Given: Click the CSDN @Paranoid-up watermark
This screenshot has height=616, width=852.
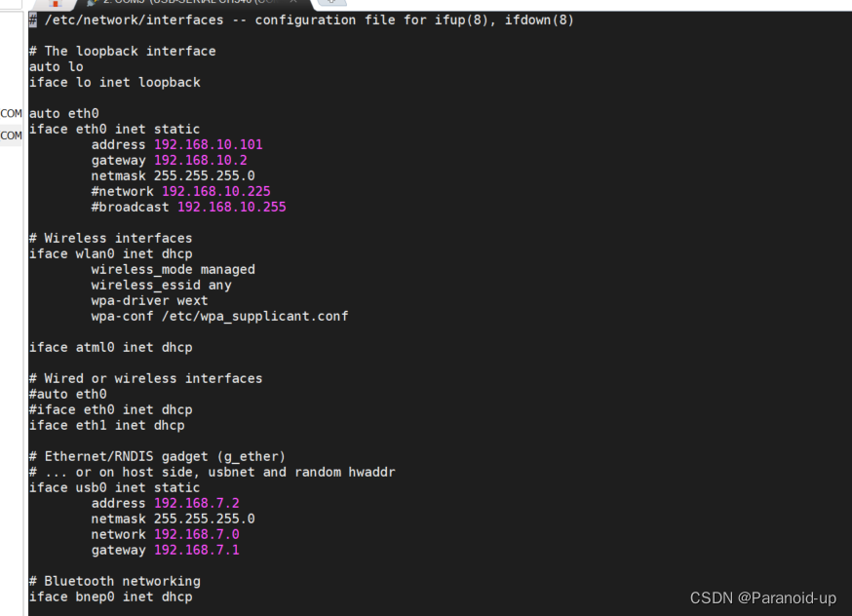Looking at the screenshot, I should coord(762,597).
